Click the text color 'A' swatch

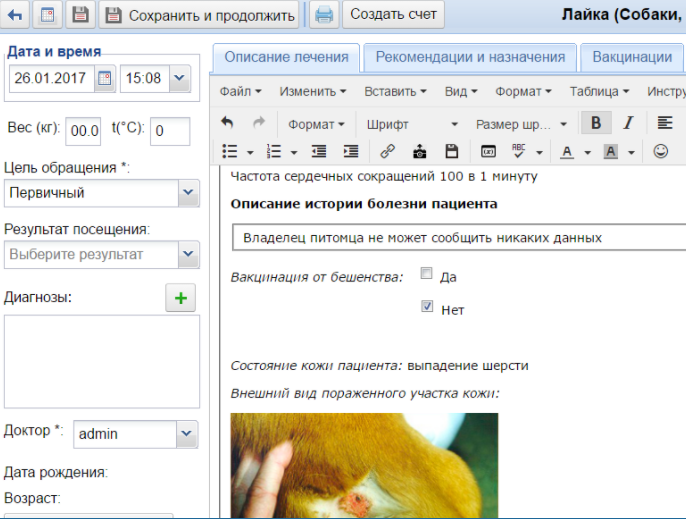click(566, 151)
